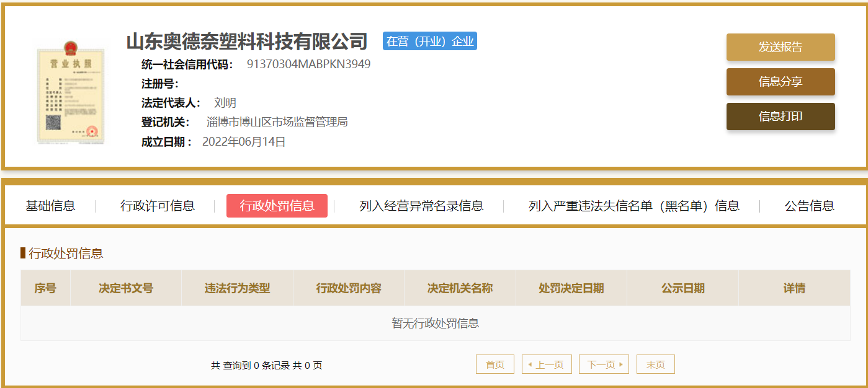Click the 法定代表人 label
Screen dimensions: 868x388
coord(171,103)
